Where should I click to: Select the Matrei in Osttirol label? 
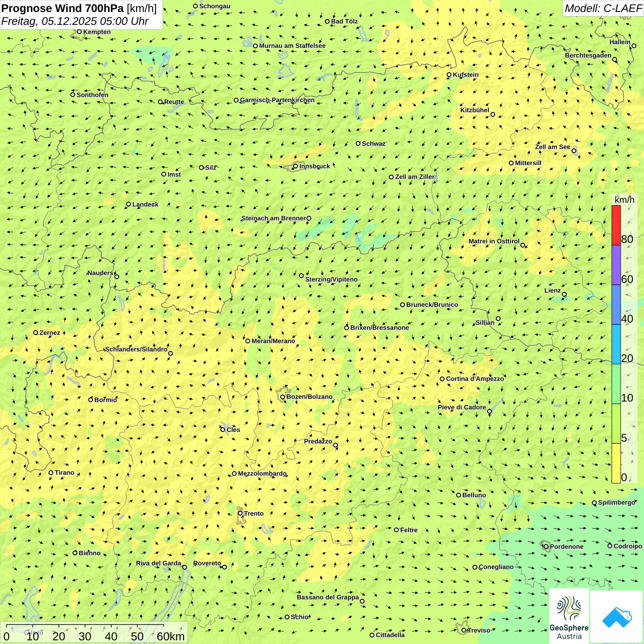pyautogui.click(x=494, y=241)
